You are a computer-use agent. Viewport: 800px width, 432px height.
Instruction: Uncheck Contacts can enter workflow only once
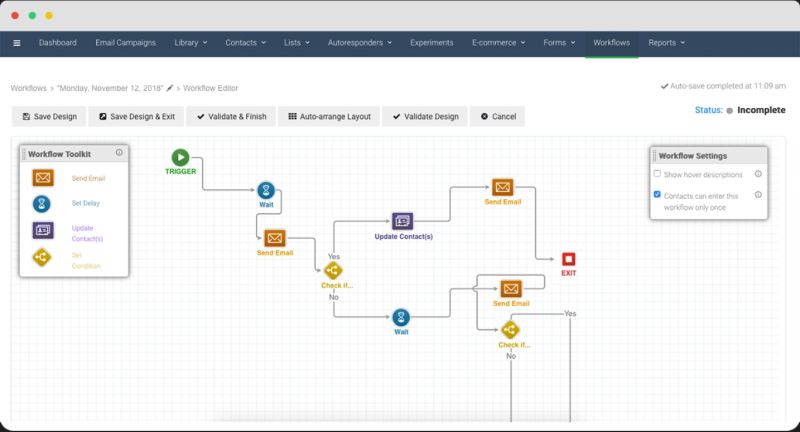(x=657, y=194)
